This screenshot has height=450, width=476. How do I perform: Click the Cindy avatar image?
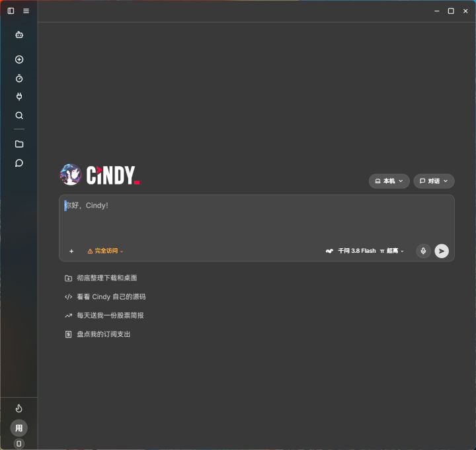[71, 175]
